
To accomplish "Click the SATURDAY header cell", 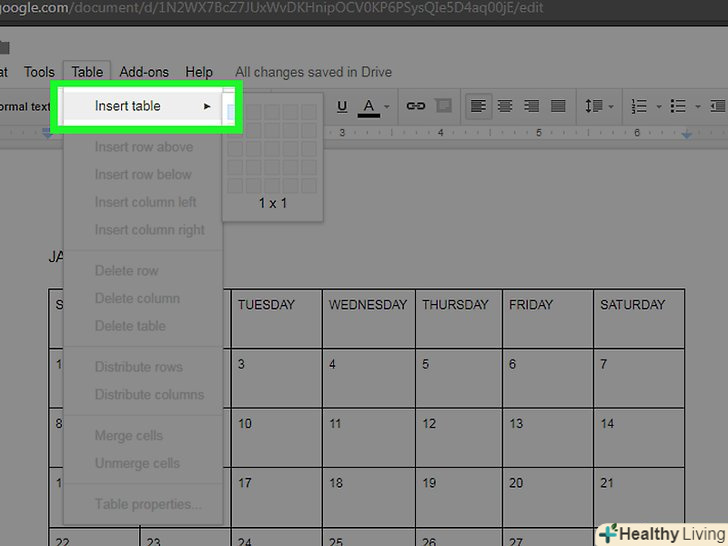I will pos(639,318).
